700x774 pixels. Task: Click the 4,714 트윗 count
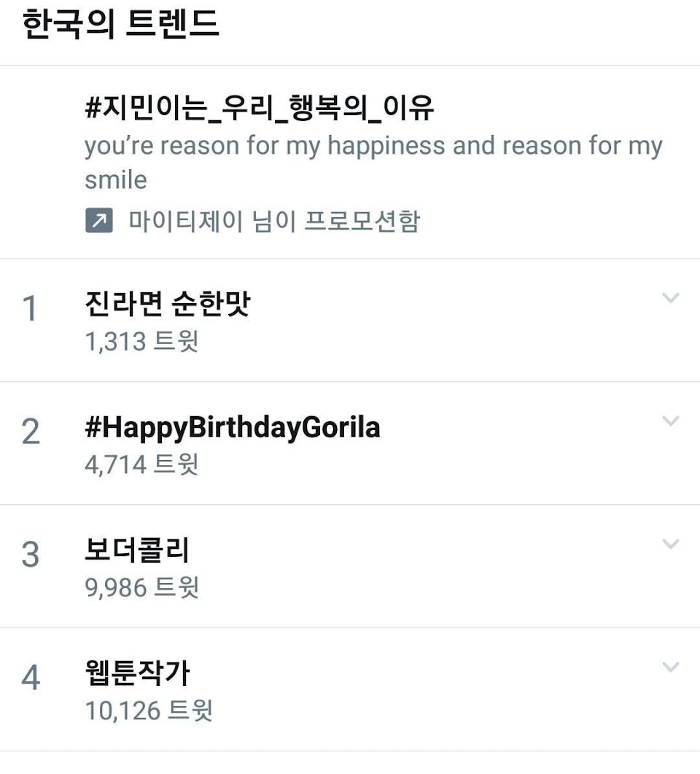[141, 464]
